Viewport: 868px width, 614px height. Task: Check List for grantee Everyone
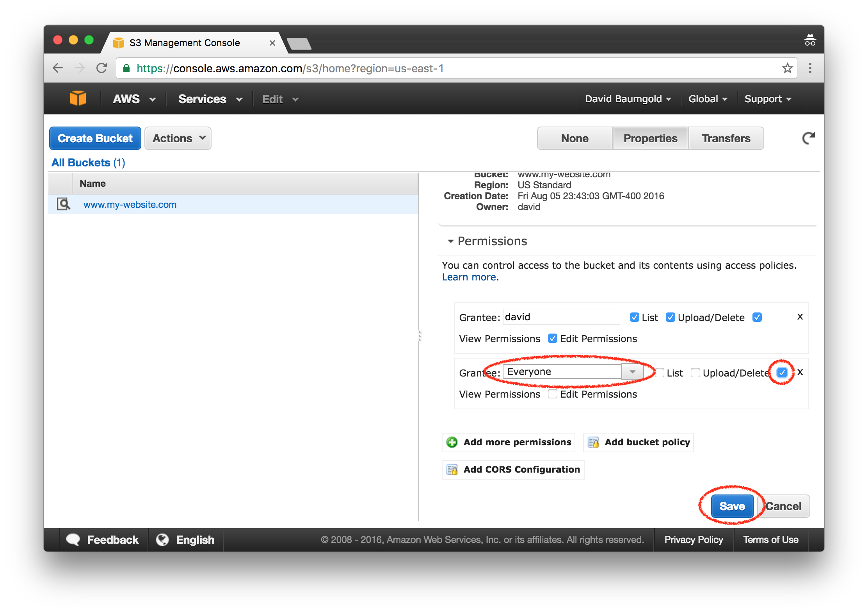pos(660,373)
